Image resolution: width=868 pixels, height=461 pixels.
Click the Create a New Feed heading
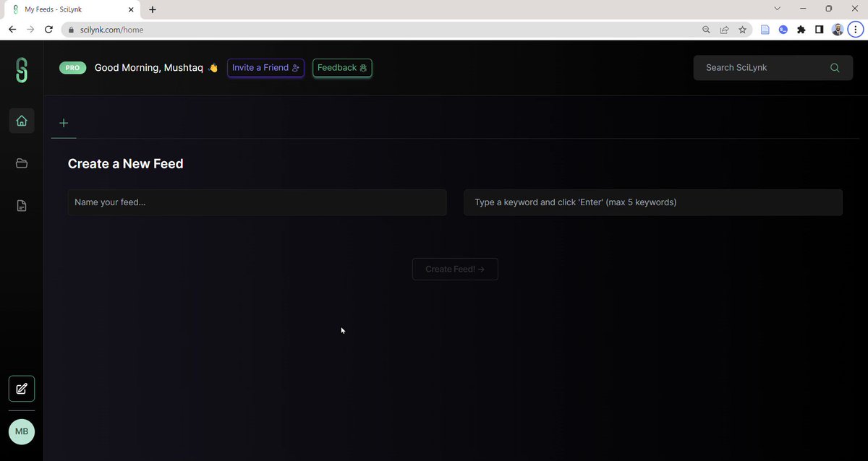coord(126,164)
